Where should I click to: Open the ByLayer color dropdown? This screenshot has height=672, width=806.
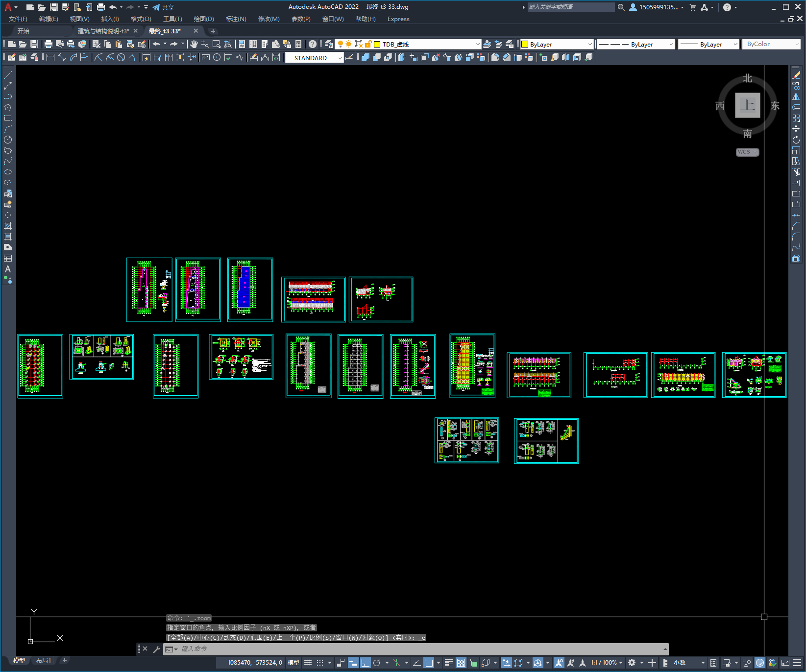click(590, 44)
